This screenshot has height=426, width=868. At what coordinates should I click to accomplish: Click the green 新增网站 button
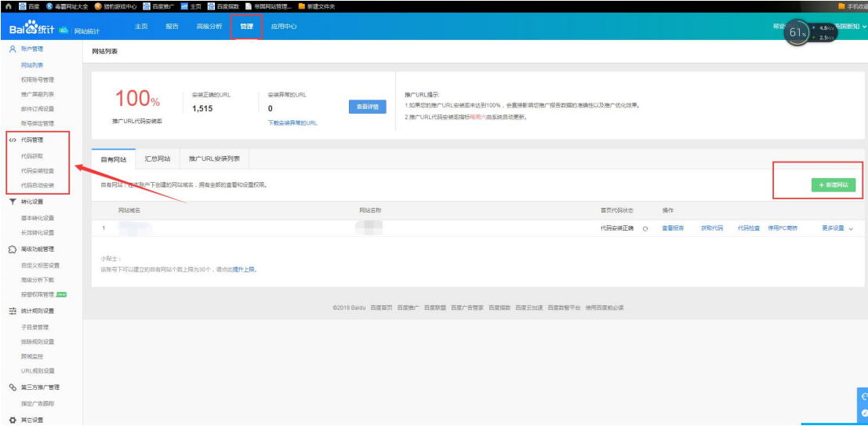click(833, 186)
